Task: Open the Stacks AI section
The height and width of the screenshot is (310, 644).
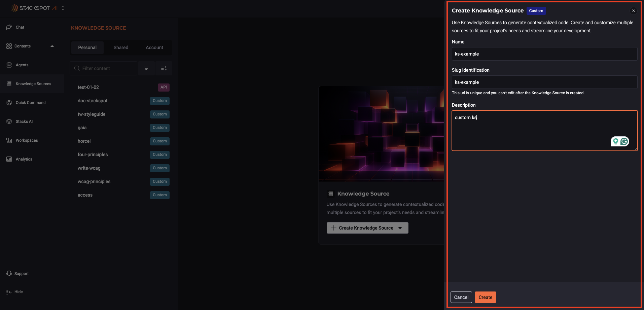Action: 24,122
